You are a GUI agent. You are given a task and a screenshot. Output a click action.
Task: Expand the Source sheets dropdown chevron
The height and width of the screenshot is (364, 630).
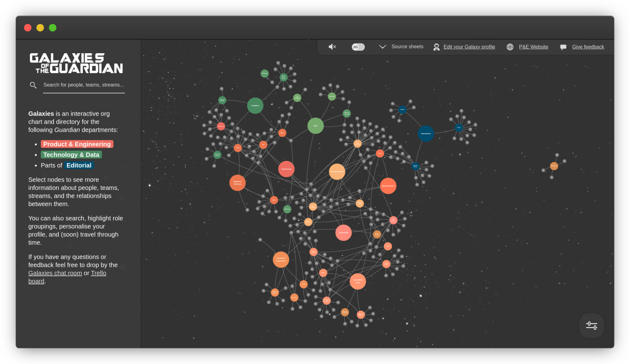[382, 47]
